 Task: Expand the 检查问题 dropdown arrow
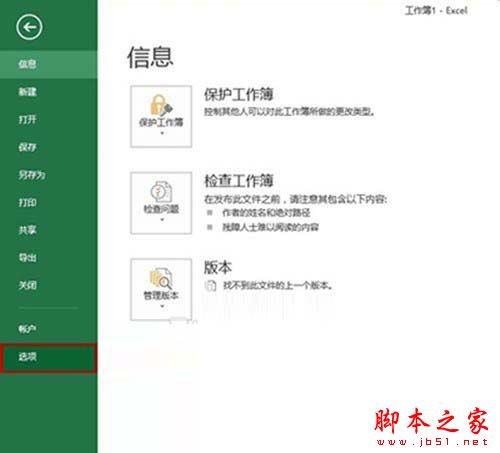pos(162,220)
